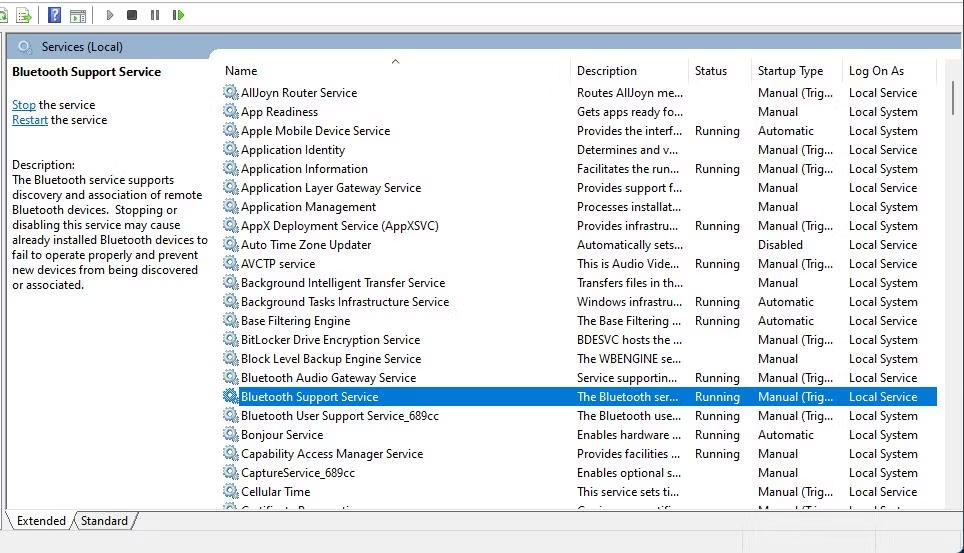
Task: Click gear icon of Cellular Time
Action: point(231,491)
